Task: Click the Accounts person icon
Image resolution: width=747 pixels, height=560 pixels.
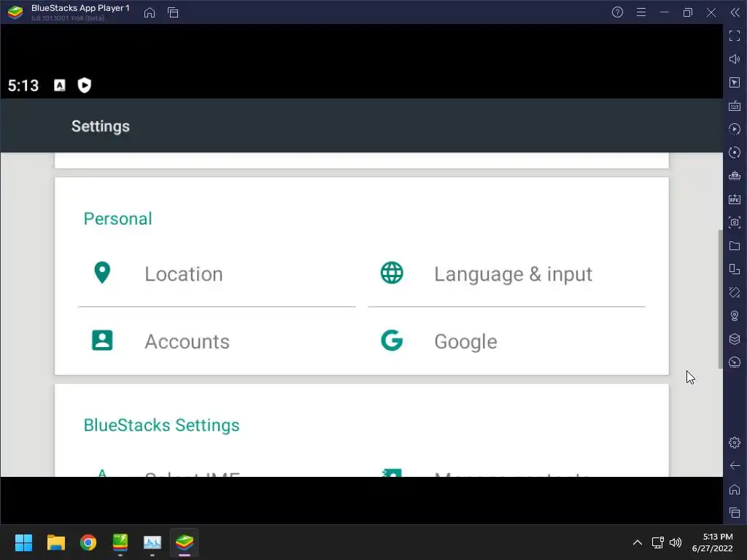Action: [x=102, y=341]
